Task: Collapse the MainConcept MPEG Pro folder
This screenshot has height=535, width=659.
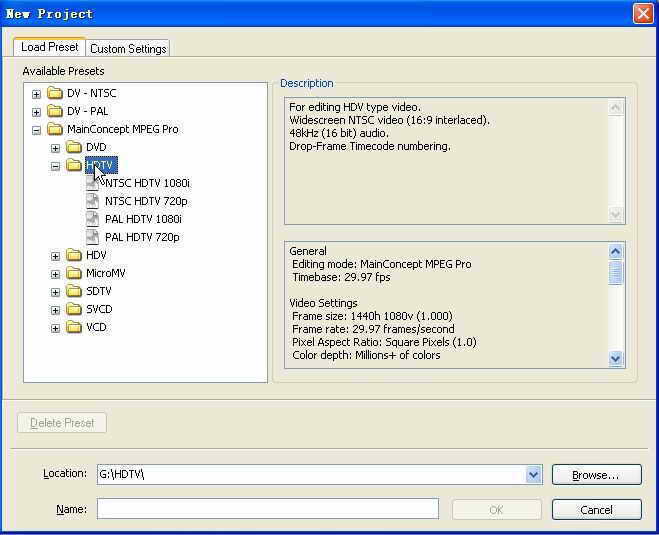Action: 37,129
